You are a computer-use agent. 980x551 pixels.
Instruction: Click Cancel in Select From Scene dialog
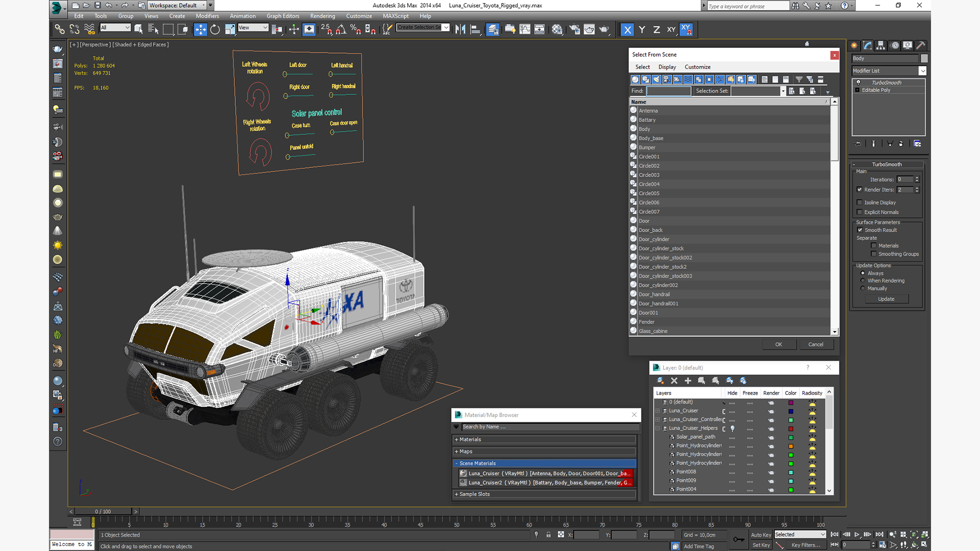click(x=816, y=344)
